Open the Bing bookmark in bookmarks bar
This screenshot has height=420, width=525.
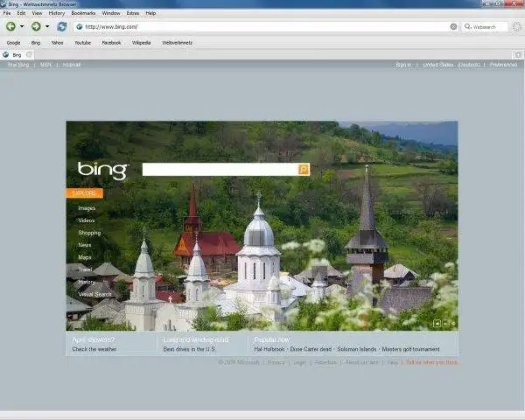point(36,43)
